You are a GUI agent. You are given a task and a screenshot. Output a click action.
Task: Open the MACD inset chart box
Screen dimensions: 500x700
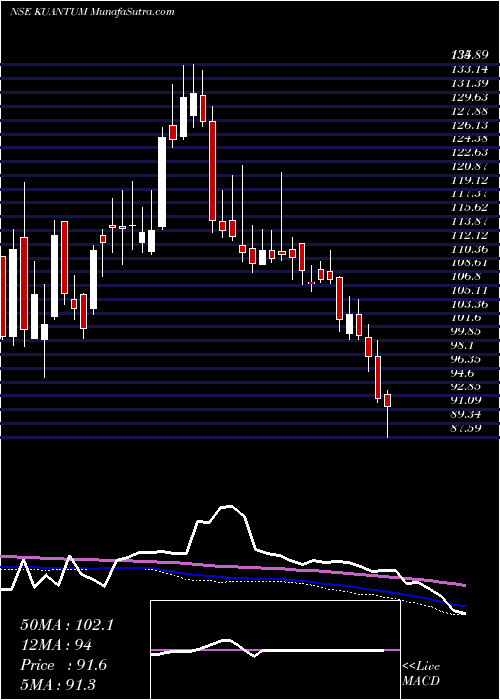click(x=275, y=650)
